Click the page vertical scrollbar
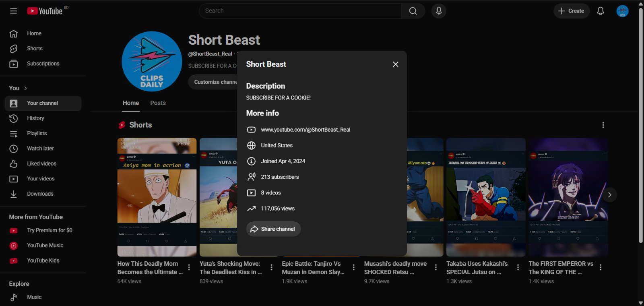 coord(641,125)
